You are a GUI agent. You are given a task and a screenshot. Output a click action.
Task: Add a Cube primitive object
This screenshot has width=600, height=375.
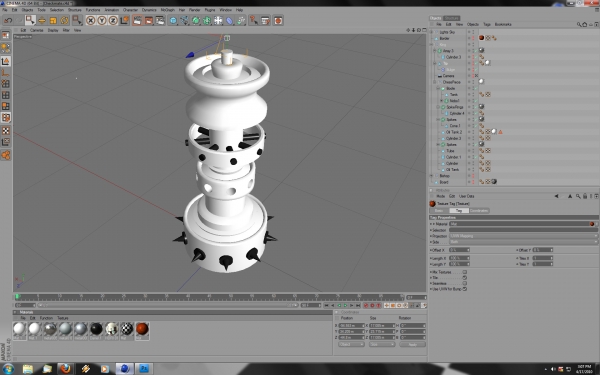coord(173,20)
